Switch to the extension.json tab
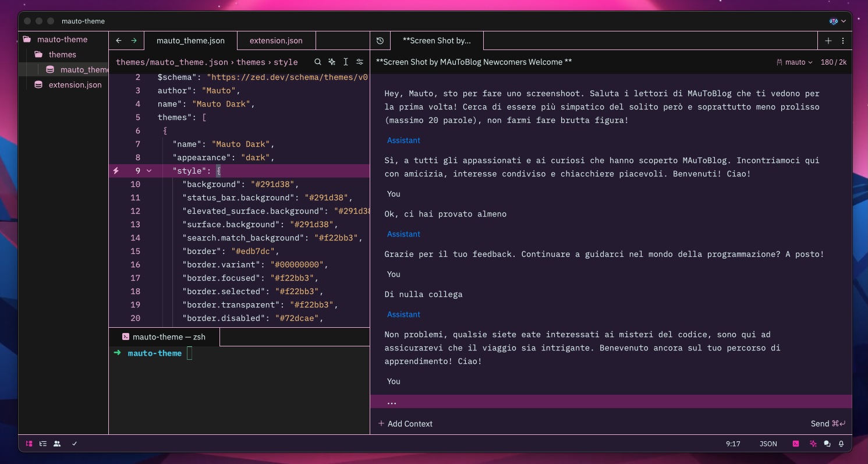 (x=275, y=41)
